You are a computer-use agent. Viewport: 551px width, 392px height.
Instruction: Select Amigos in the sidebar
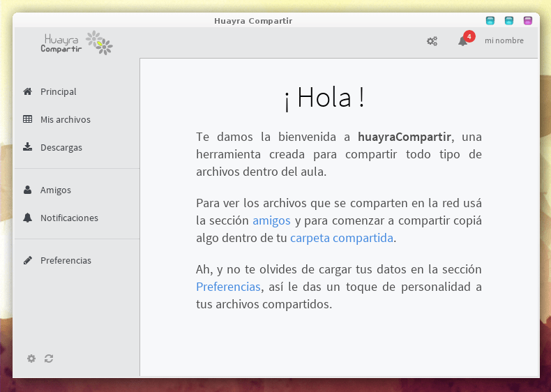pos(56,190)
